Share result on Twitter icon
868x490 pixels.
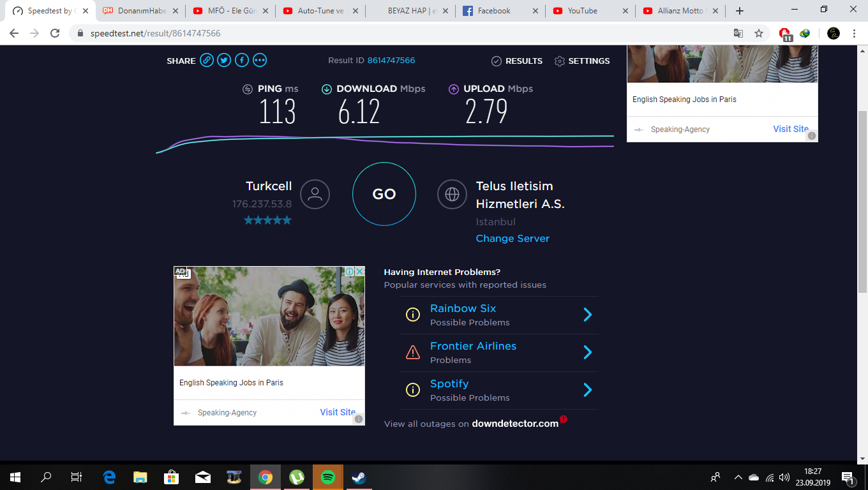[x=224, y=61]
